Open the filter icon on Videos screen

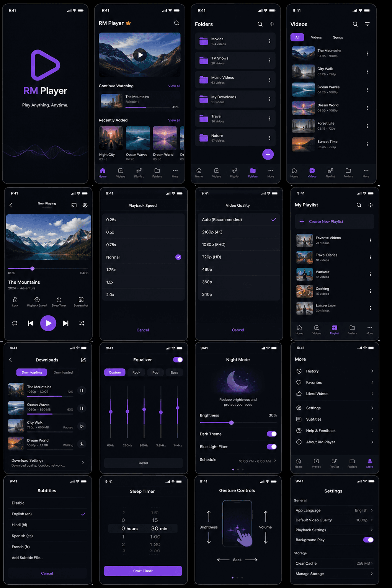367,24
